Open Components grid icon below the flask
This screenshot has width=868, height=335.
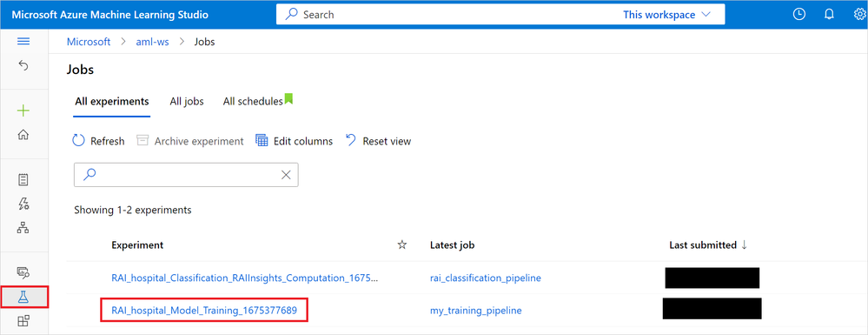coord(23,320)
